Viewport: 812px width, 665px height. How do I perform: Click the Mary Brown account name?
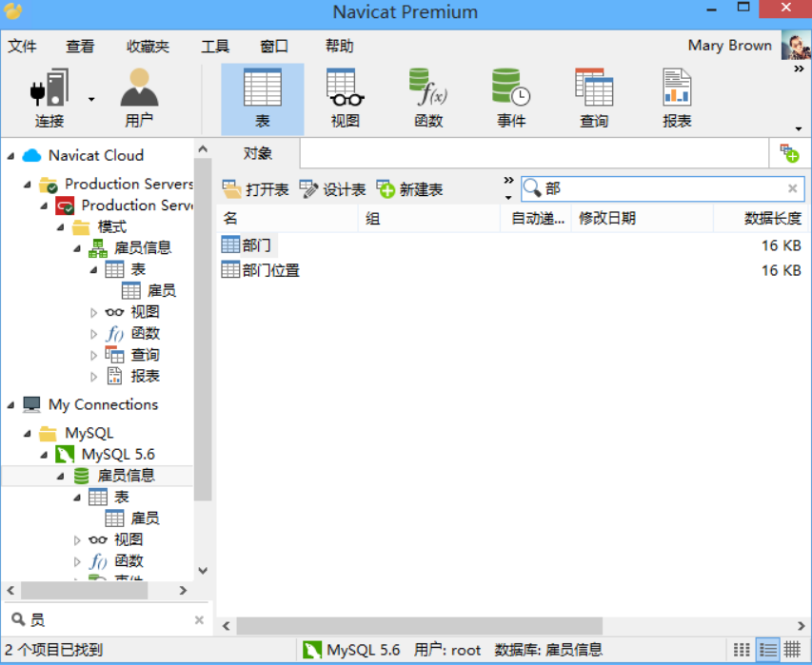[730, 46]
